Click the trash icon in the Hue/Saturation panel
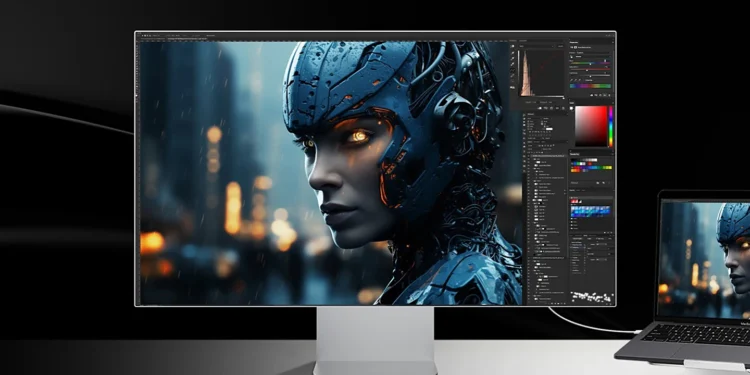750x375 pixels. coord(609,95)
